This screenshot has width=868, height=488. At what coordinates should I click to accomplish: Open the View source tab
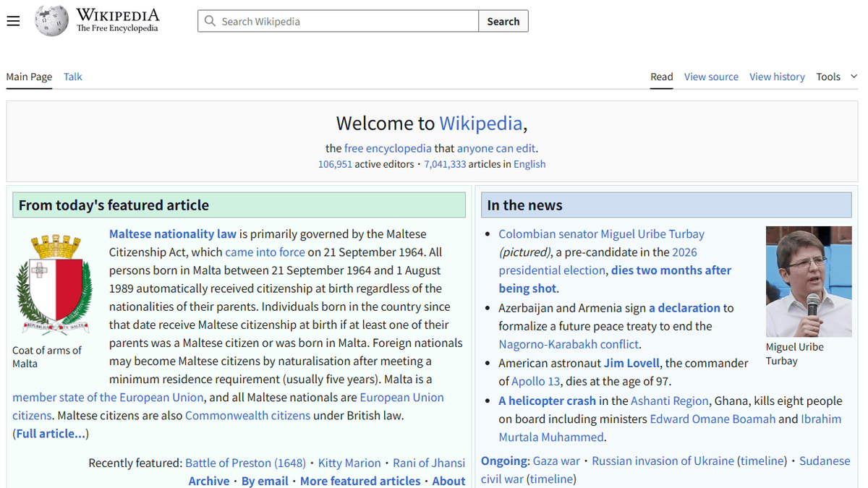tap(711, 77)
